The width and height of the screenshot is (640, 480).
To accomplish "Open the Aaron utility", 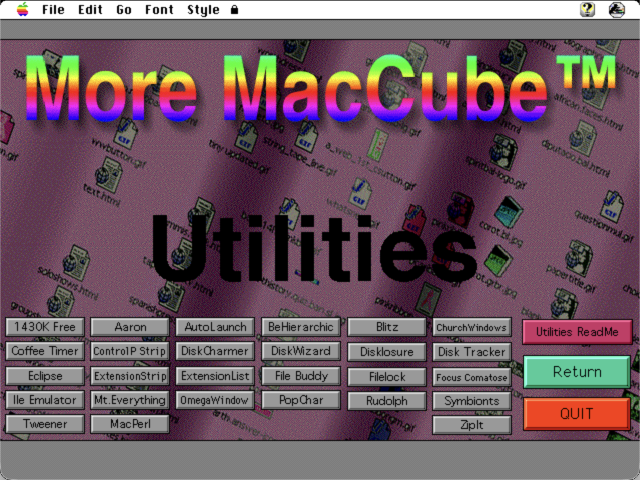I will point(130,327).
